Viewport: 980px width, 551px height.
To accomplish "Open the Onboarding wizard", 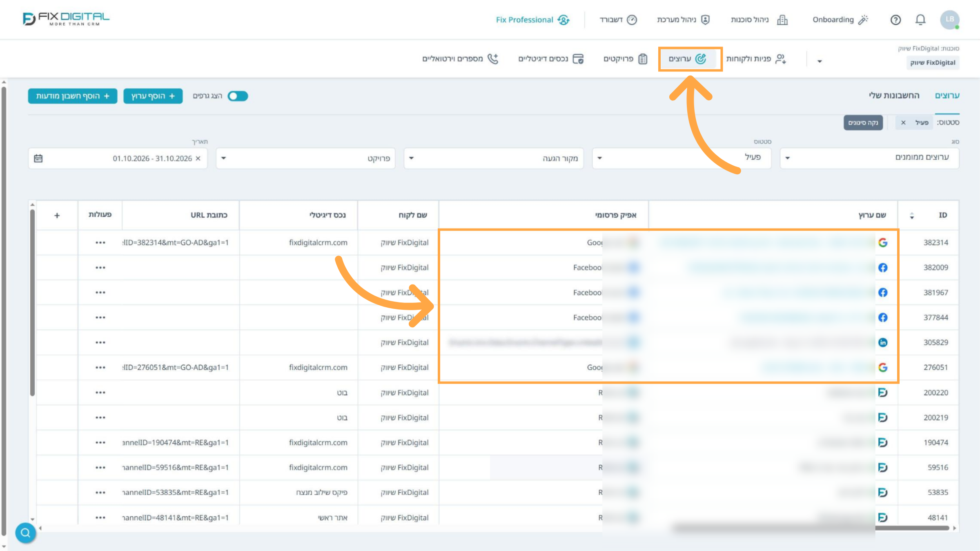I will (840, 20).
